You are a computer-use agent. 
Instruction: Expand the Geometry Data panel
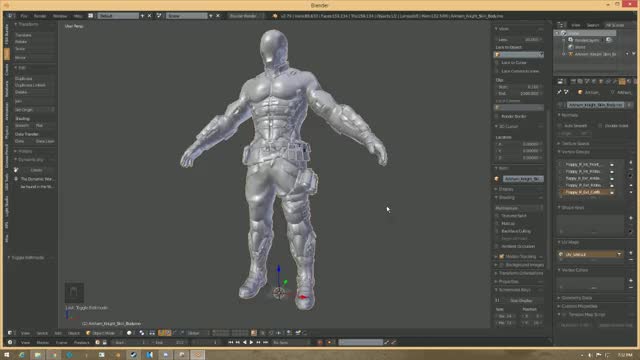(x=576, y=298)
